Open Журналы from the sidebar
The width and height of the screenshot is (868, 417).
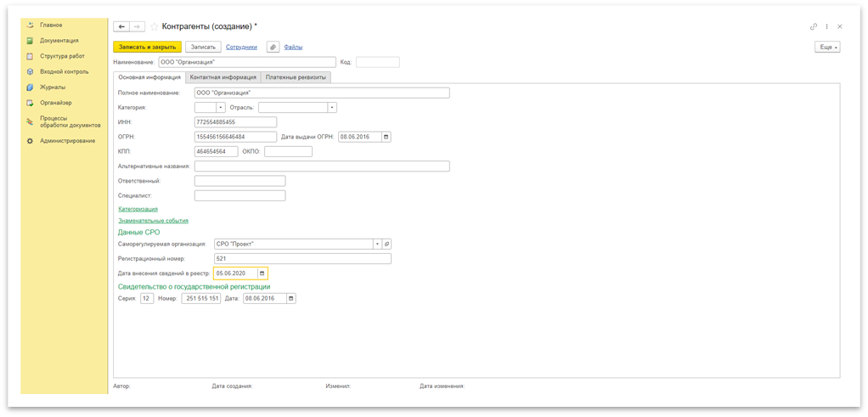53,87
